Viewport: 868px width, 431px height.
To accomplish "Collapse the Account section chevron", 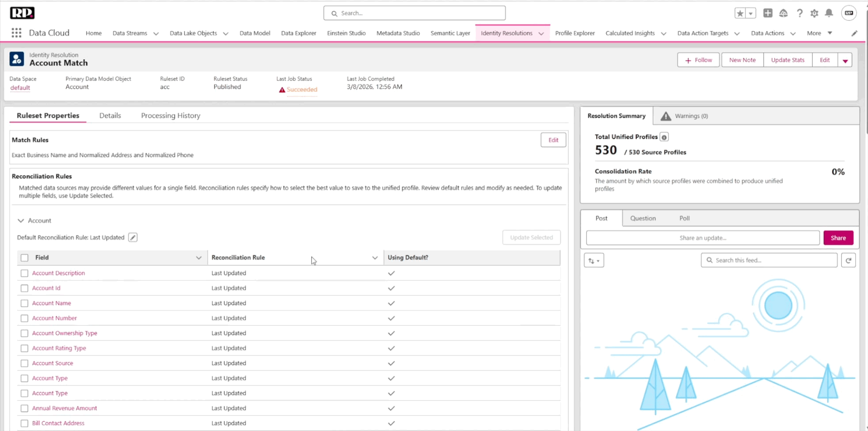I will pos(21,221).
